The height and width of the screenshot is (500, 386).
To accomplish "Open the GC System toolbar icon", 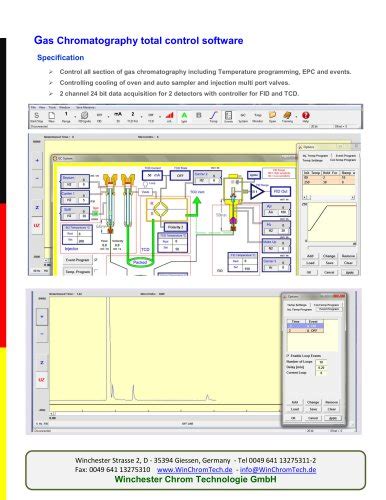I will [243, 116].
